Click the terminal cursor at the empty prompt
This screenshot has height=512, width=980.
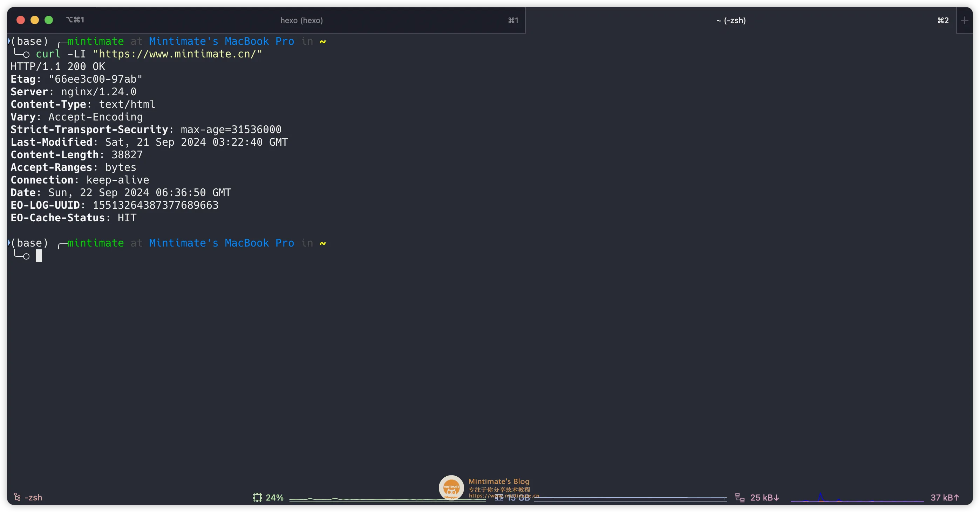39,256
